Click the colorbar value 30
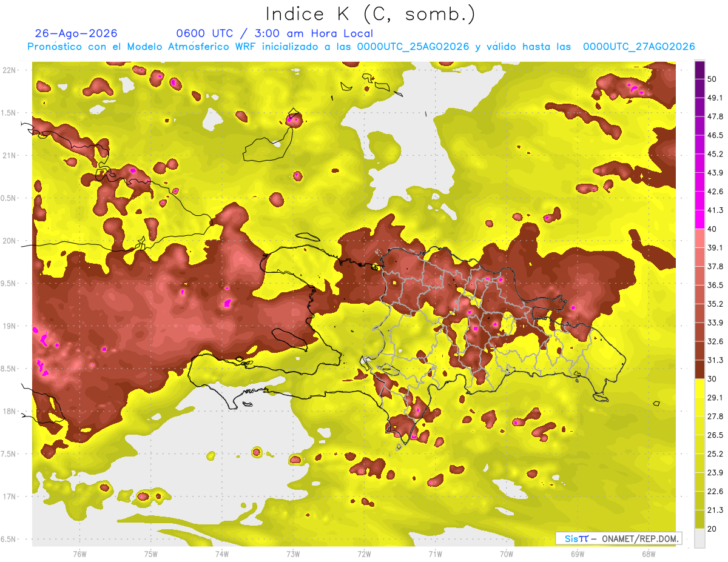Screen dimensions: 728x562 [713, 378]
